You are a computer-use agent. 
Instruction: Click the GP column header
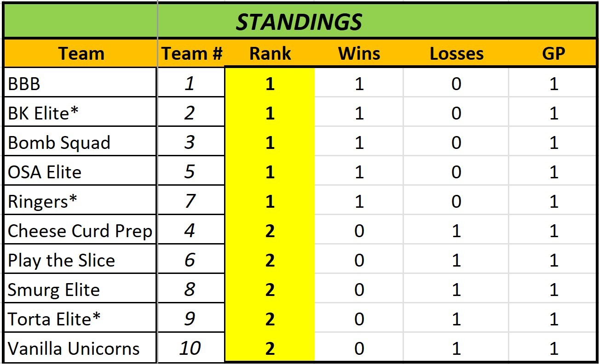click(553, 54)
